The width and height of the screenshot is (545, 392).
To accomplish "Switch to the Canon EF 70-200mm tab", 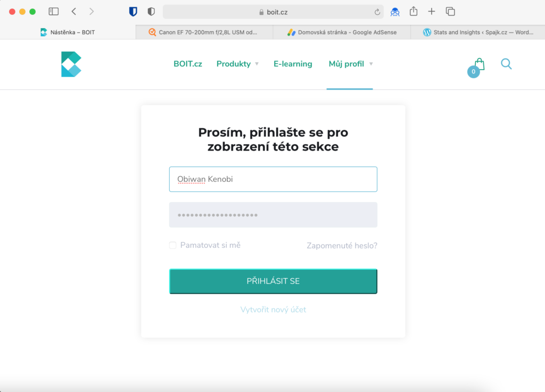I will coord(204,32).
